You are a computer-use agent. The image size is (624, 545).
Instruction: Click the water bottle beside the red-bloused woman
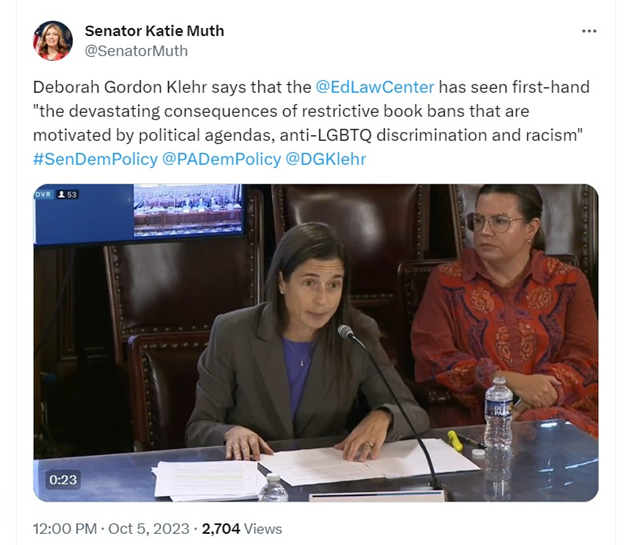pyautogui.click(x=498, y=414)
